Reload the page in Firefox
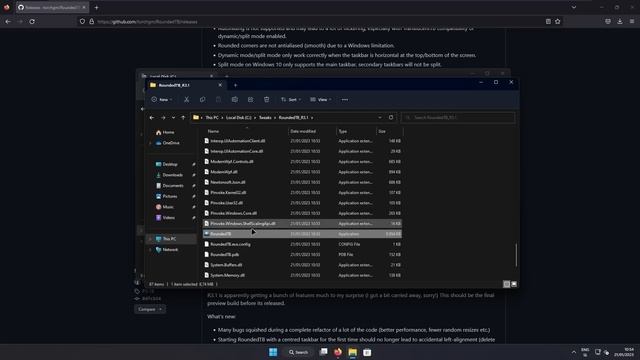 tap(32, 21)
